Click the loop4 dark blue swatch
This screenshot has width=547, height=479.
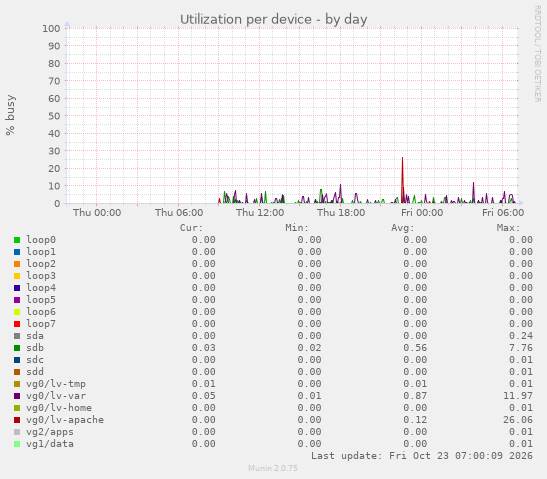17,288
